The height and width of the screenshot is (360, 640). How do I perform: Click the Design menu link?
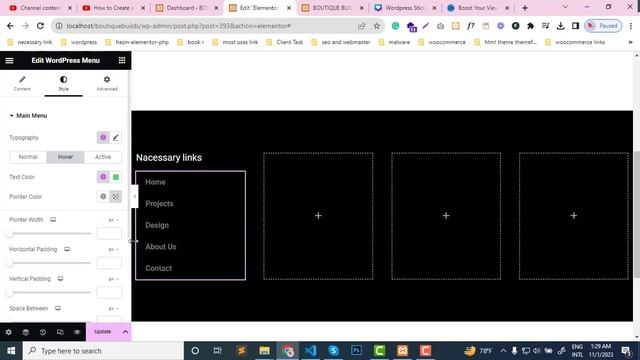coord(157,225)
